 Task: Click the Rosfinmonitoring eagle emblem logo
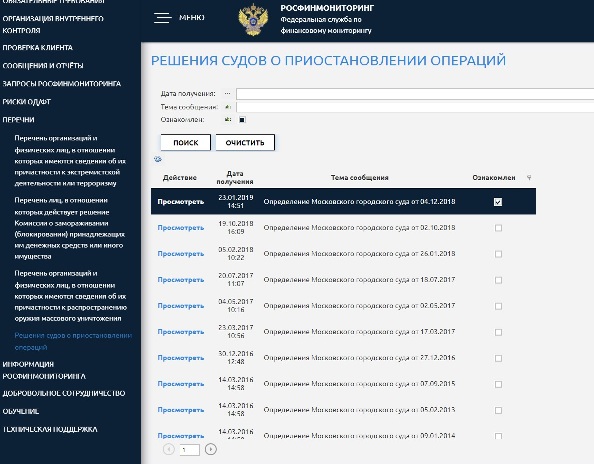click(x=253, y=20)
